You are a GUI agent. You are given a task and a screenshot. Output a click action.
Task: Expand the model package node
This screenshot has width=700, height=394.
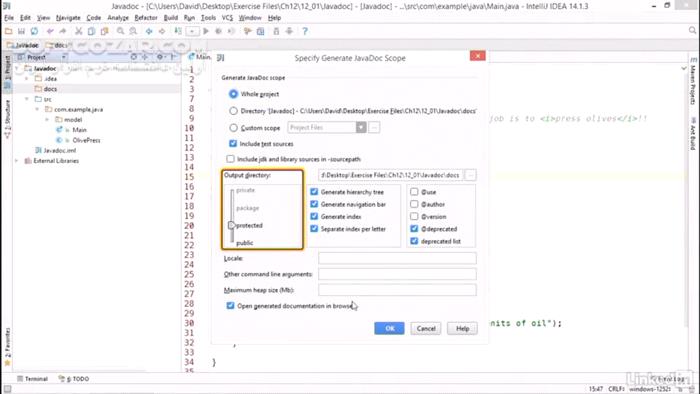click(47, 120)
